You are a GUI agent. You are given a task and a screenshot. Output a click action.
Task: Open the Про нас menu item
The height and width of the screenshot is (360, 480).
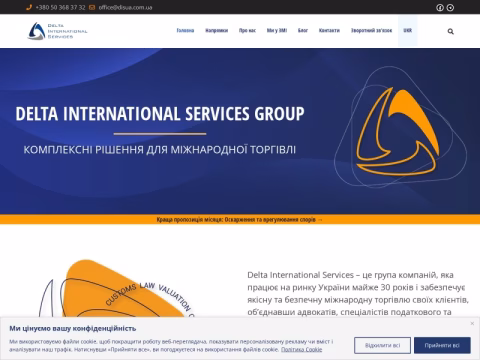click(x=247, y=30)
